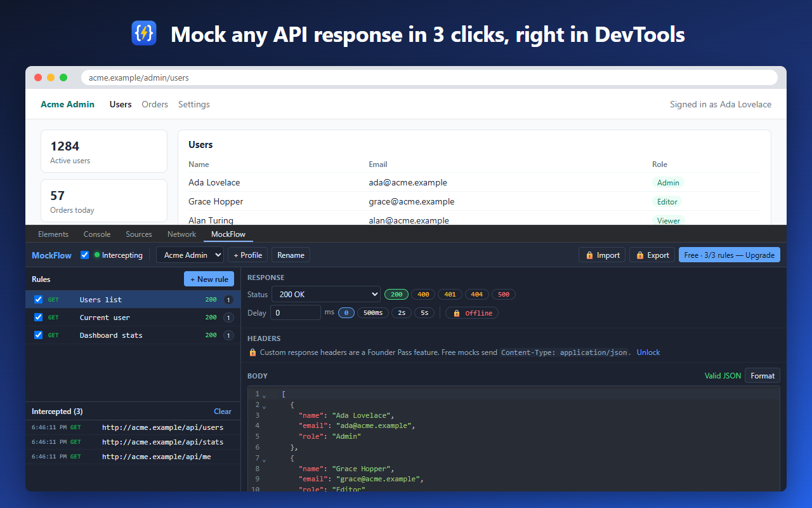
Task: Format the JSON body
Action: 763,375
